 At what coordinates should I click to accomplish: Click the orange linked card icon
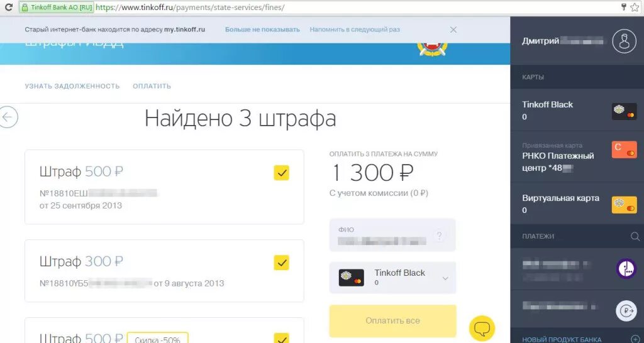[x=625, y=150]
